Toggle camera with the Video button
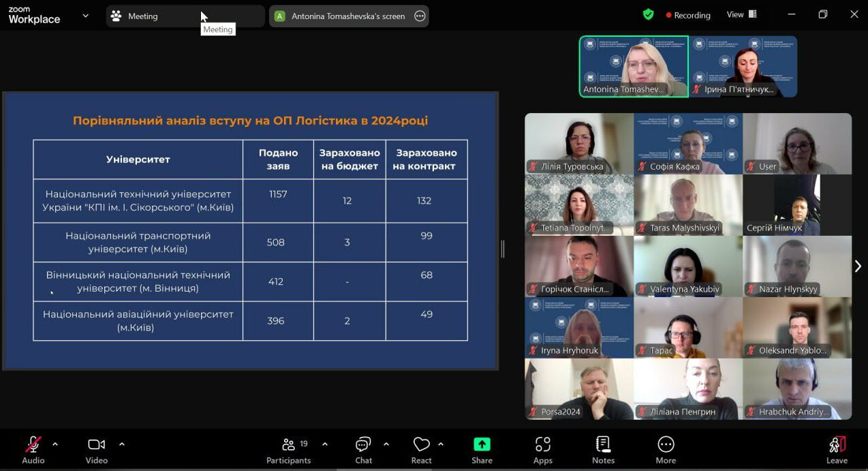 (x=97, y=451)
